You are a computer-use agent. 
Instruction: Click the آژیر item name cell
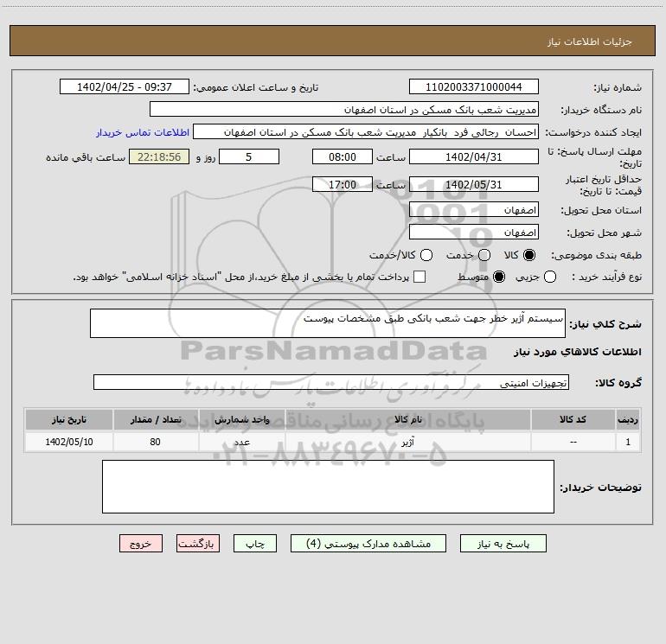tap(407, 442)
